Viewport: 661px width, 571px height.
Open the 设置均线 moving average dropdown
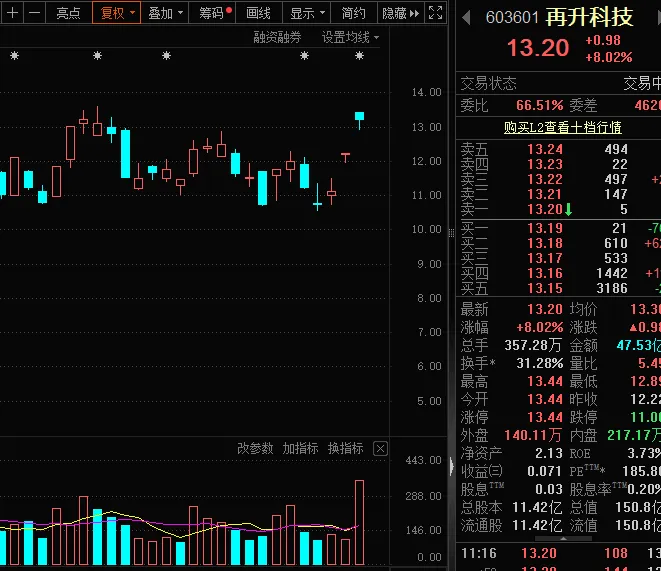[350, 37]
